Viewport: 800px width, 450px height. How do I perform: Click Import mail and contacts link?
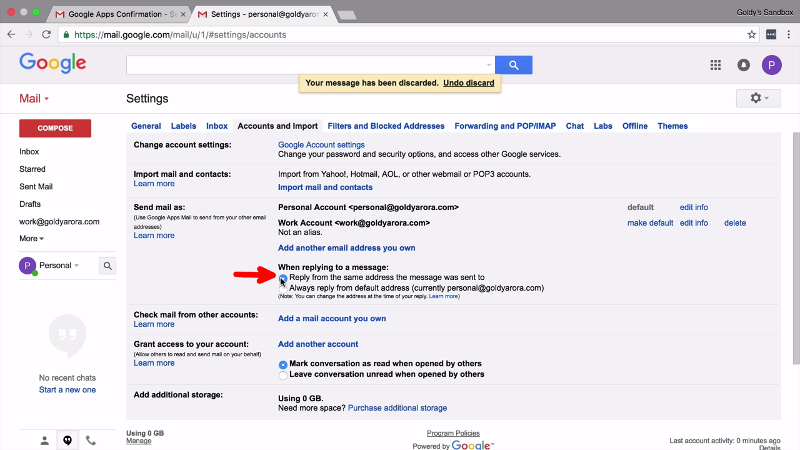click(x=325, y=187)
